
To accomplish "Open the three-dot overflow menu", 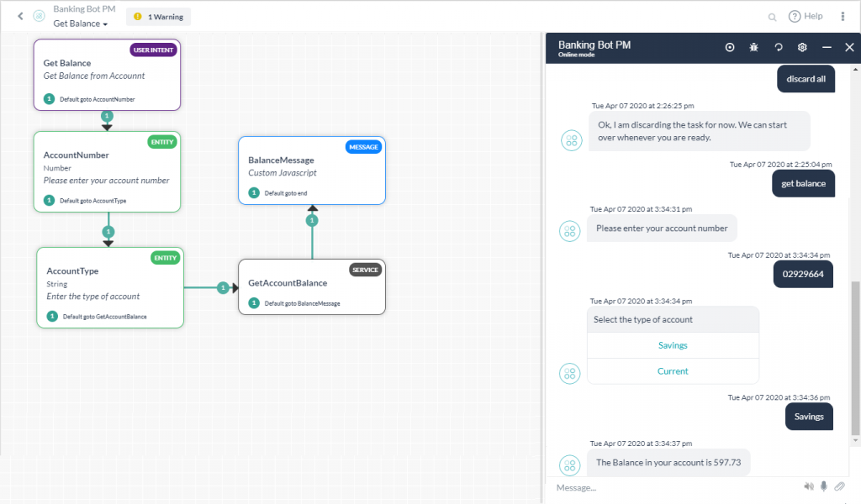I will 843,16.
